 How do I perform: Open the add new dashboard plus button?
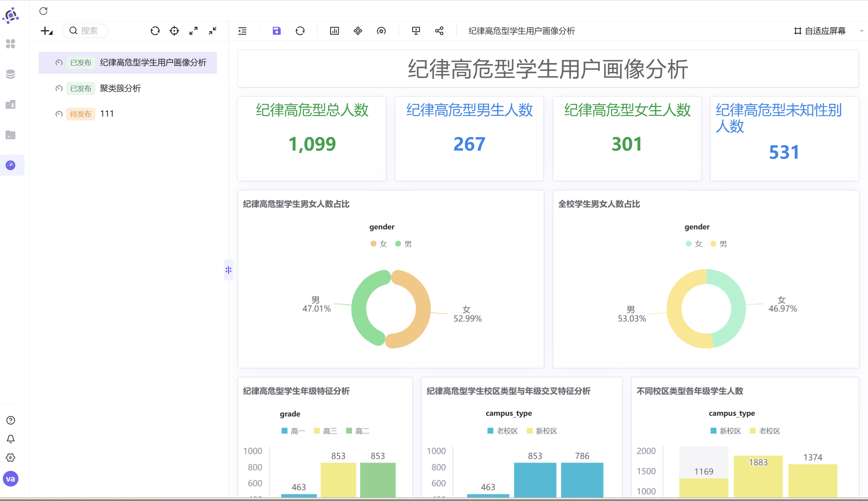click(46, 31)
